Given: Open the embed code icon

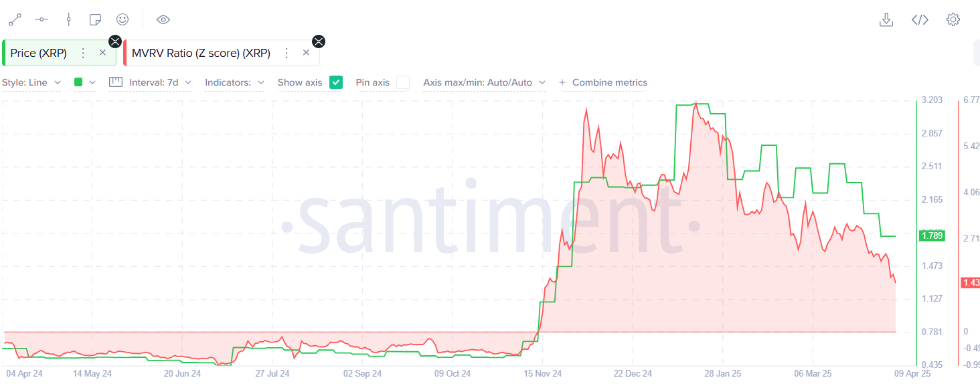Looking at the screenshot, I should [920, 19].
